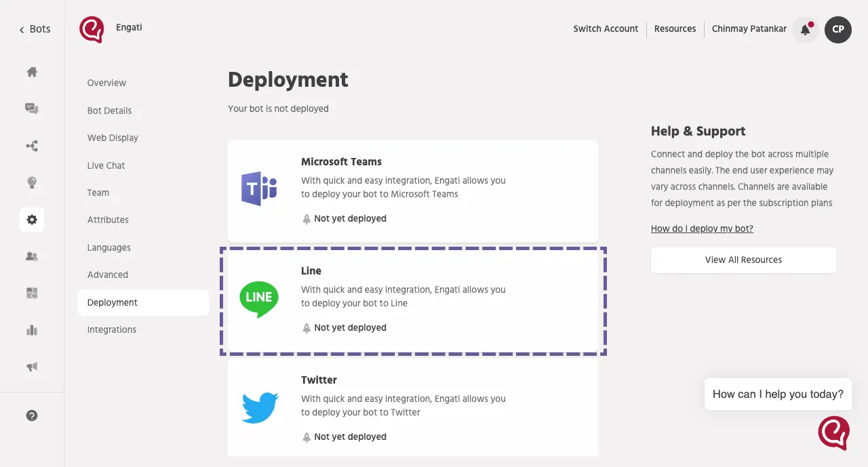The image size is (868, 467).
Task: Select the flow builder nodes icon
Action: [32, 146]
